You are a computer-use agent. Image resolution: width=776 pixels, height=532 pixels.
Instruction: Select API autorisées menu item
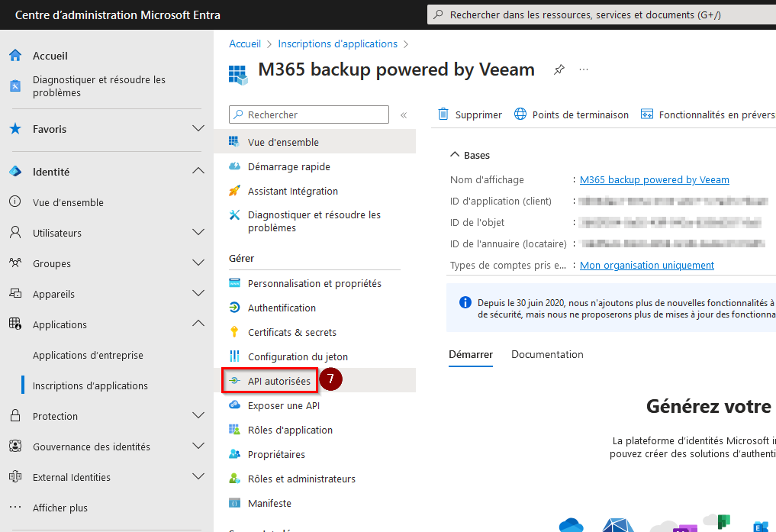click(x=279, y=381)
